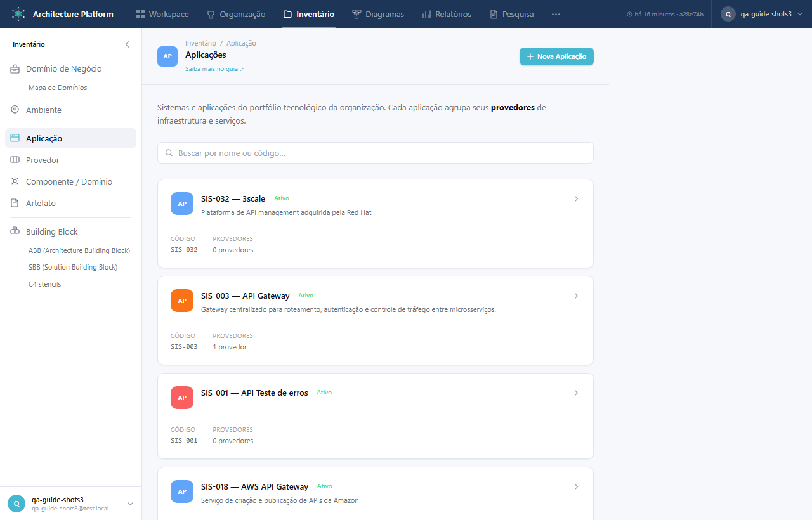Open the qa-guide-shots3 user dropdown in top bar
The image size is (812, 520).
point(761,14)
